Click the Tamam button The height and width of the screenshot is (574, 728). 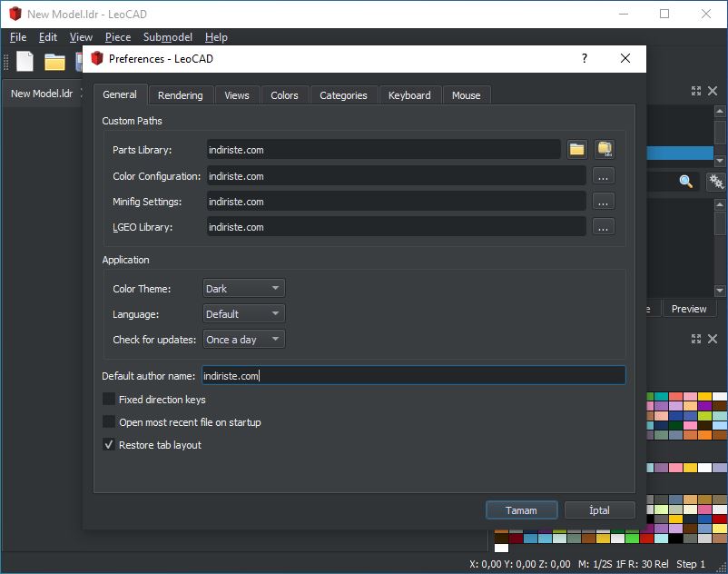[521, 510]
